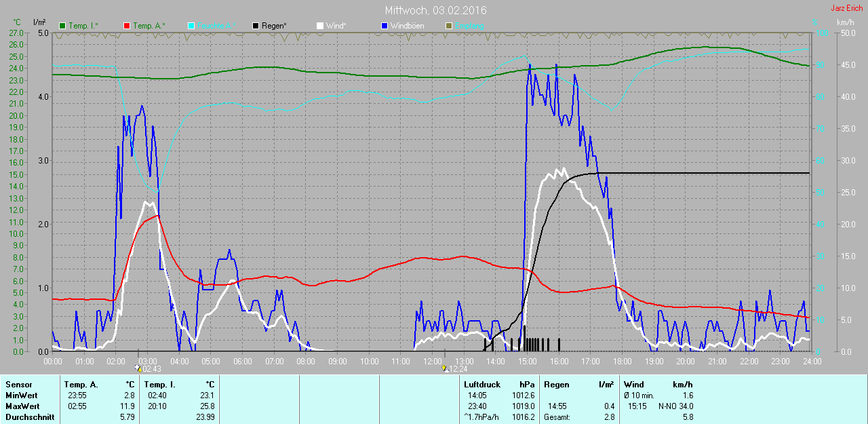868x424 pixels.
Task: Click the Durchschnitt row label
Action: [x=30, y=417]
